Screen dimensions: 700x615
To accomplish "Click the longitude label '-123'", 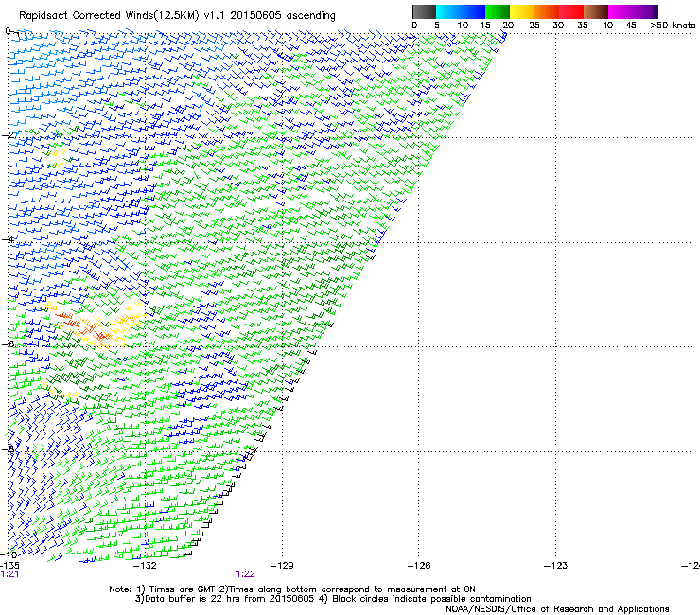I will pyautogui.click(x=556, y=566).
